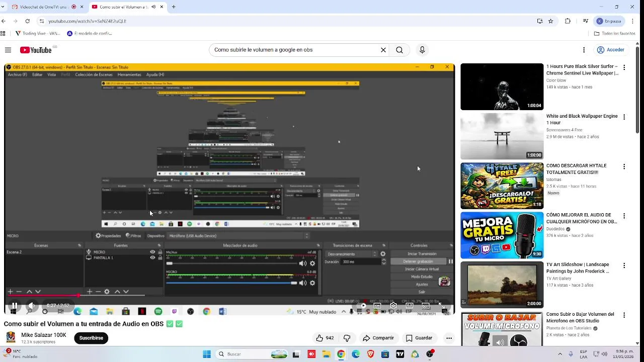Mute the MICRO channel speaker in OBS mixer
644x362 pixels.
click(302, 283)
